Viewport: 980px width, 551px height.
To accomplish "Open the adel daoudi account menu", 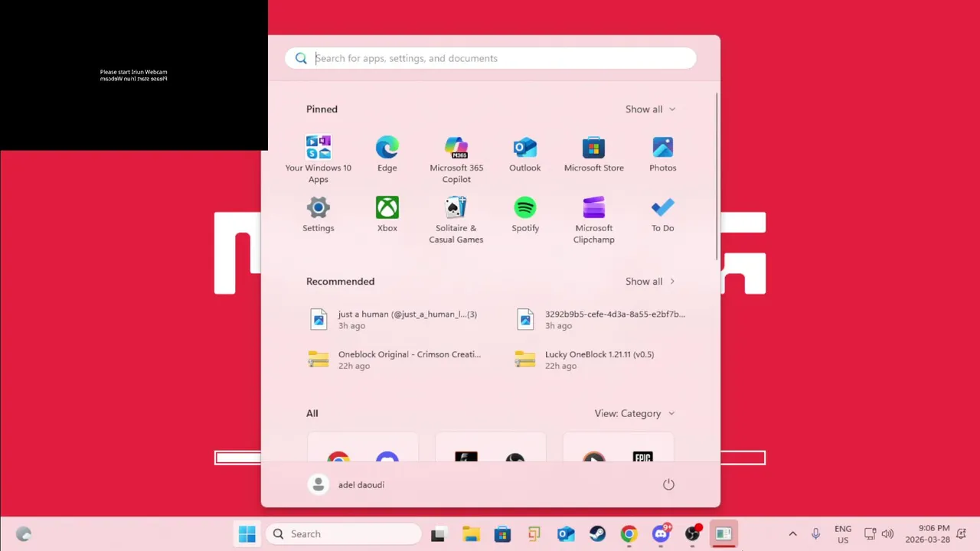I will (346, 484).
